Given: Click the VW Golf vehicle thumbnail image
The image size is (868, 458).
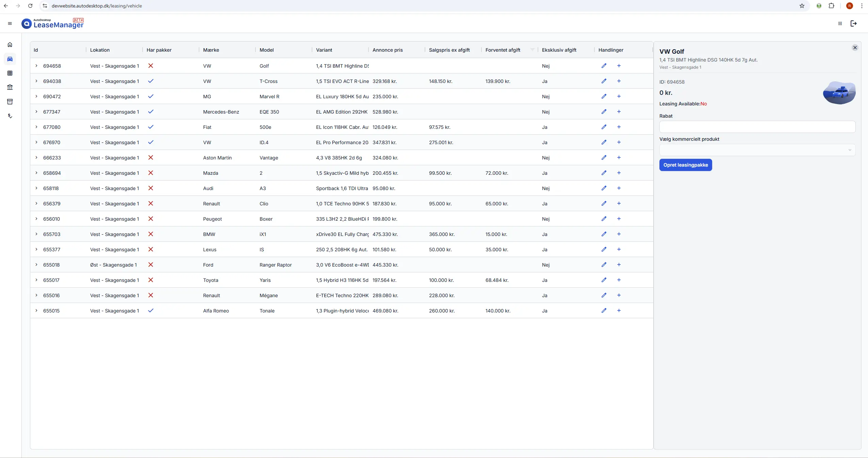Looking at the screenshot, I should pos(839,93).
